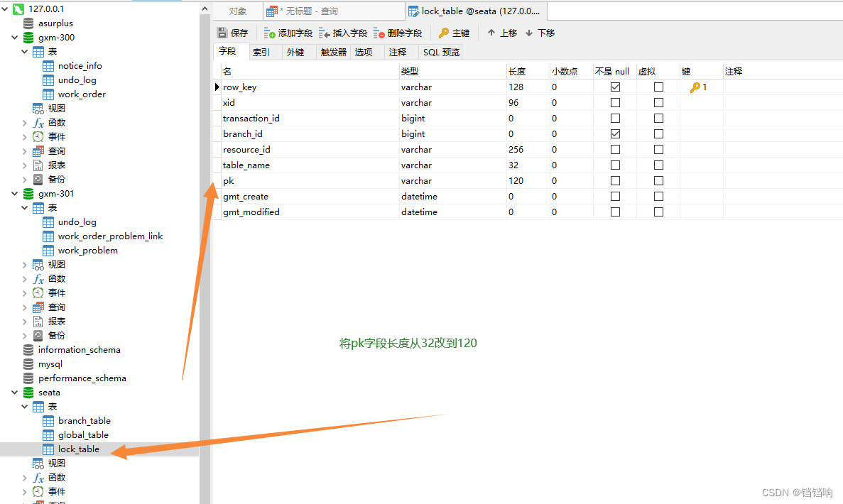Click the gxm-301 database icon

coord(28,194)
